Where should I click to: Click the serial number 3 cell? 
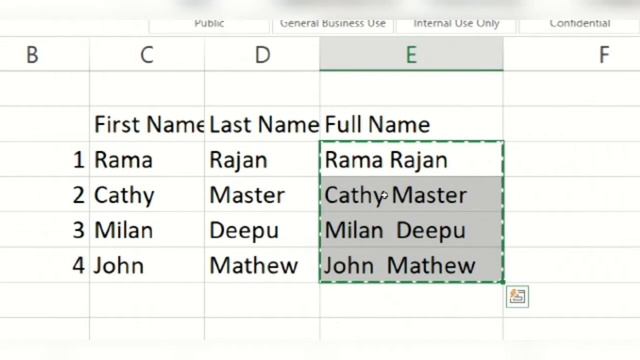(x=44, y=230)
